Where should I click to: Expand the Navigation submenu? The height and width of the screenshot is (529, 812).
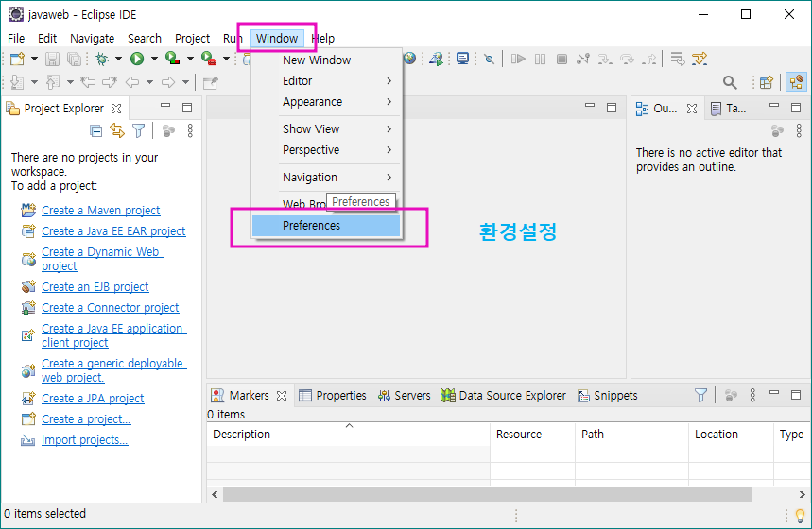coord(326,177)
